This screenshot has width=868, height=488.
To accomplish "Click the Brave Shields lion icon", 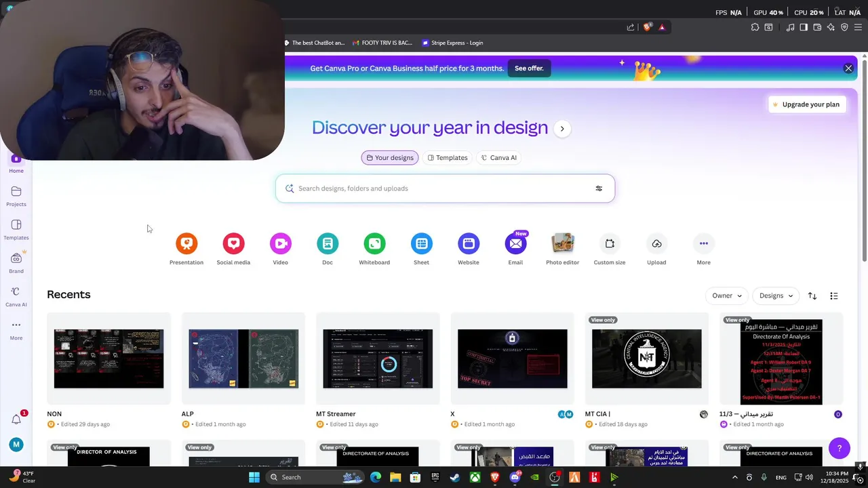I will (648, 27).
